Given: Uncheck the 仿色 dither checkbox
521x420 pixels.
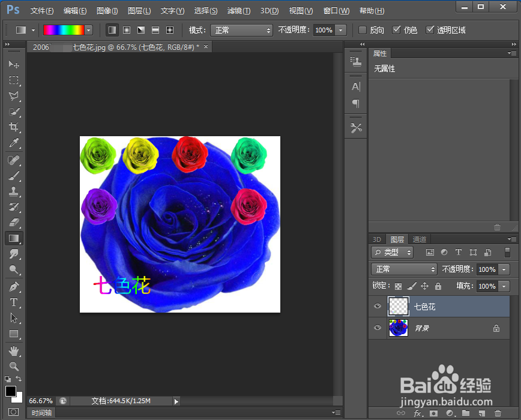Looking at the screenshot, I should click(x=396, y=30).
